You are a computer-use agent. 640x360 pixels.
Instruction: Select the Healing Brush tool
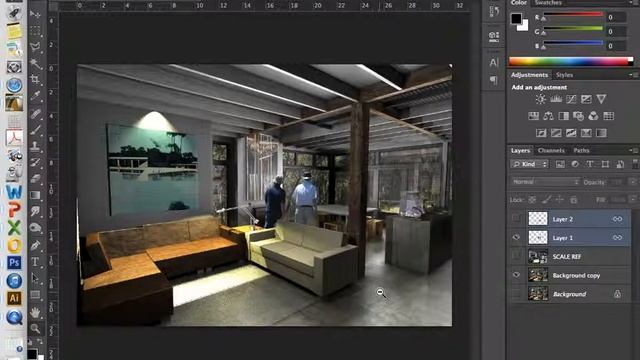click(36, 113)
